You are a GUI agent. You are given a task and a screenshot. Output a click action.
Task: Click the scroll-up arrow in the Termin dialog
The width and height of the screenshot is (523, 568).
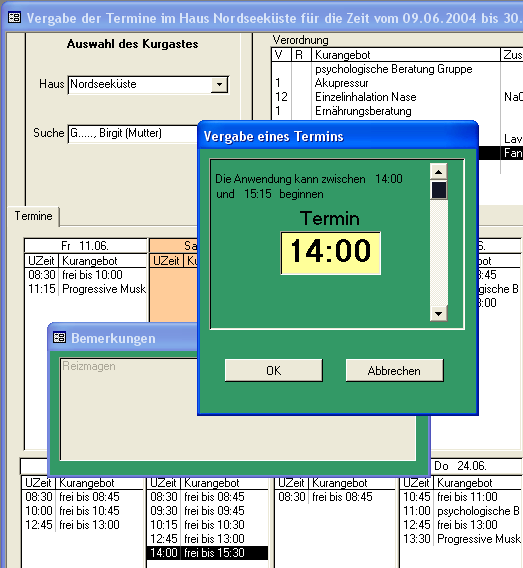point(439,172)
